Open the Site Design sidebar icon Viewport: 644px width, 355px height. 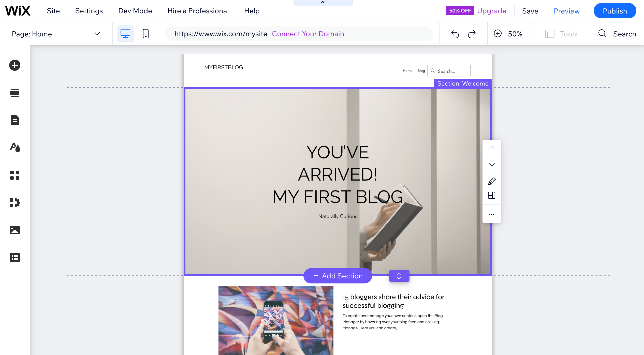coord(15,147)
